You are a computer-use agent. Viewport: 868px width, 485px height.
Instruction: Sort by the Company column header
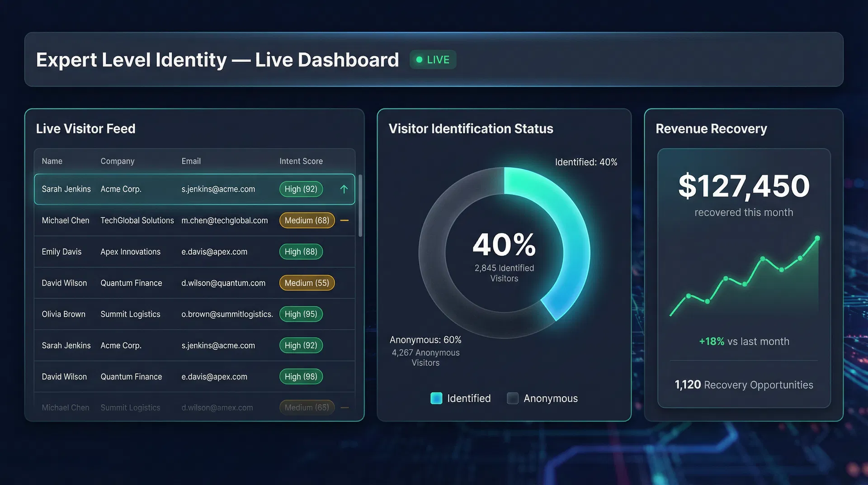pyautogui.click(x=117, y=161)
